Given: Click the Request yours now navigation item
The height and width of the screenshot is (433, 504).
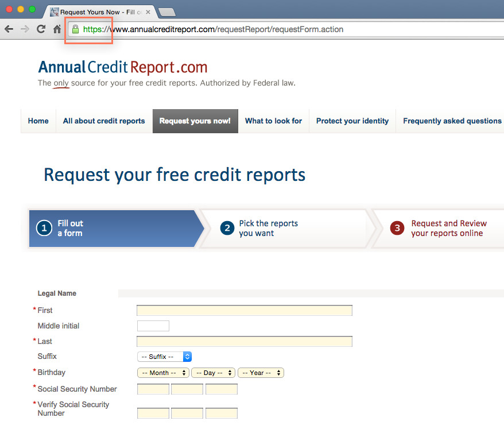Looking at the screenshot, I should (195, 121).
